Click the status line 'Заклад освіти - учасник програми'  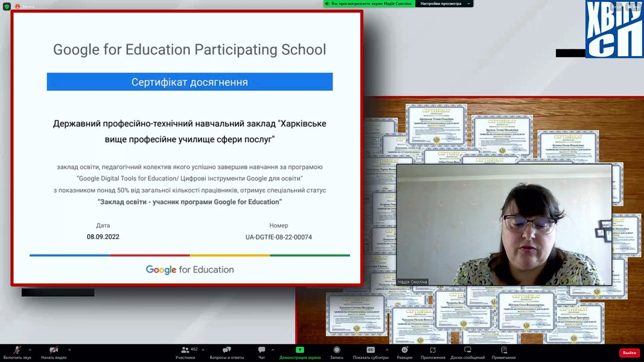pyautogui.click(x=190, y=202)
